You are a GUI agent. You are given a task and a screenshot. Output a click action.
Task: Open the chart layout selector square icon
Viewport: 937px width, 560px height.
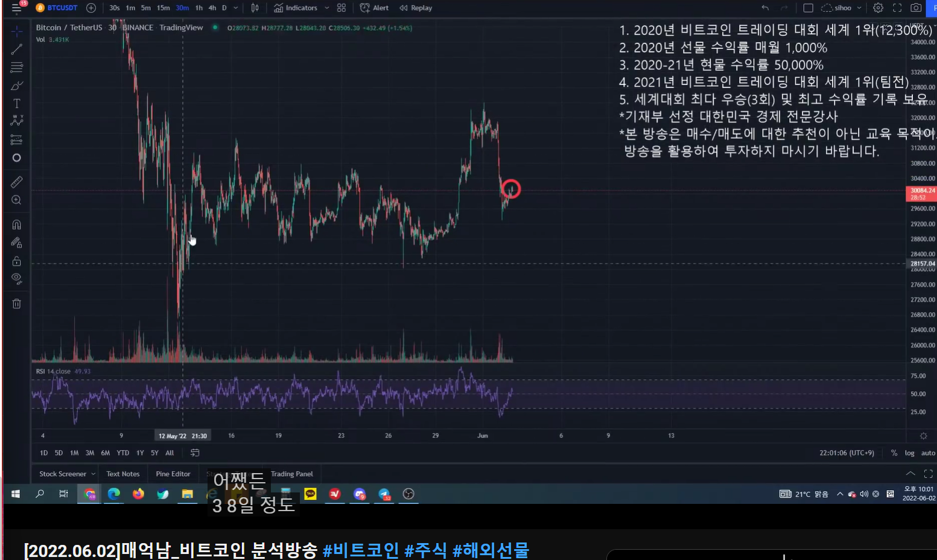(x=808, y=8)
